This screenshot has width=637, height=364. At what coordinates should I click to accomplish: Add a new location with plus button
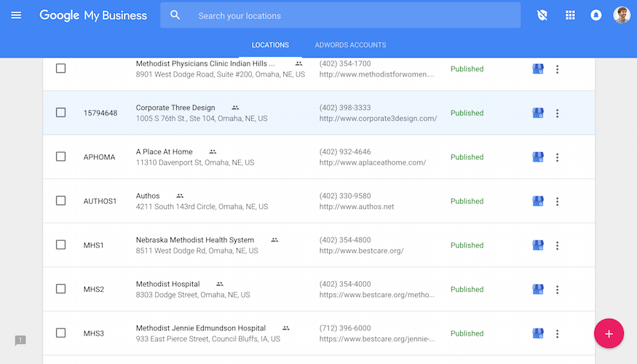pos(609,333)
